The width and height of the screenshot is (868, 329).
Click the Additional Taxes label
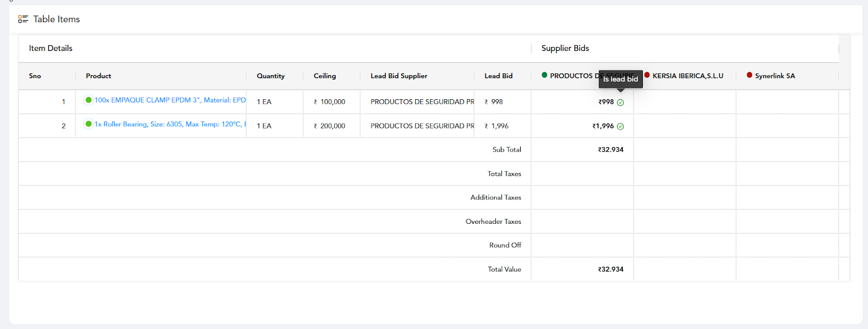[495, 197]
